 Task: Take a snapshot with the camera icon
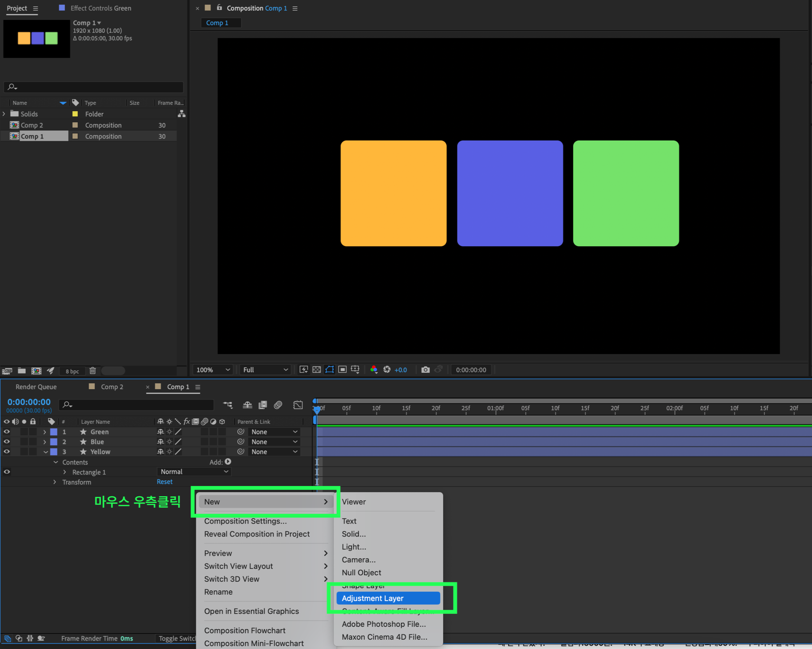tap(425, 370)
